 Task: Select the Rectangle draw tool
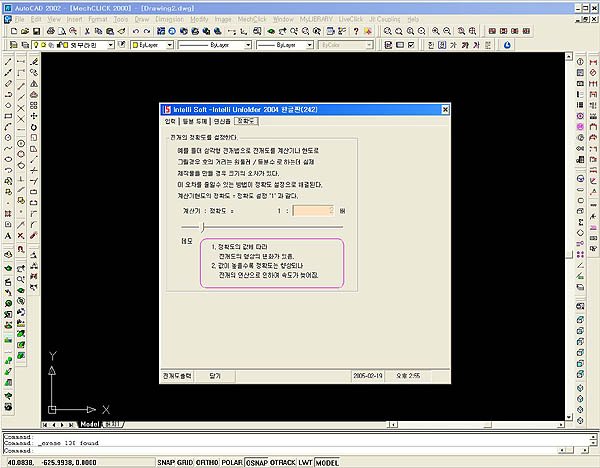coord(8,116)
